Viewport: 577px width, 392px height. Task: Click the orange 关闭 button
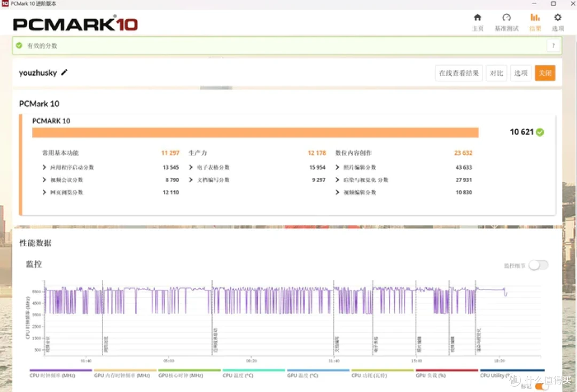tap(545, 73)
